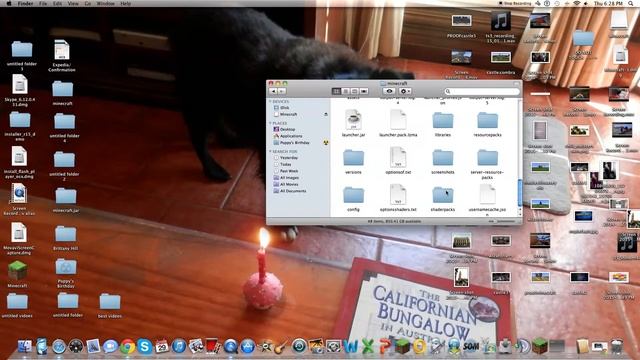Switch Finder to list view
The height and width of the screenshot is (360, 640).
[x=345, y=91]
